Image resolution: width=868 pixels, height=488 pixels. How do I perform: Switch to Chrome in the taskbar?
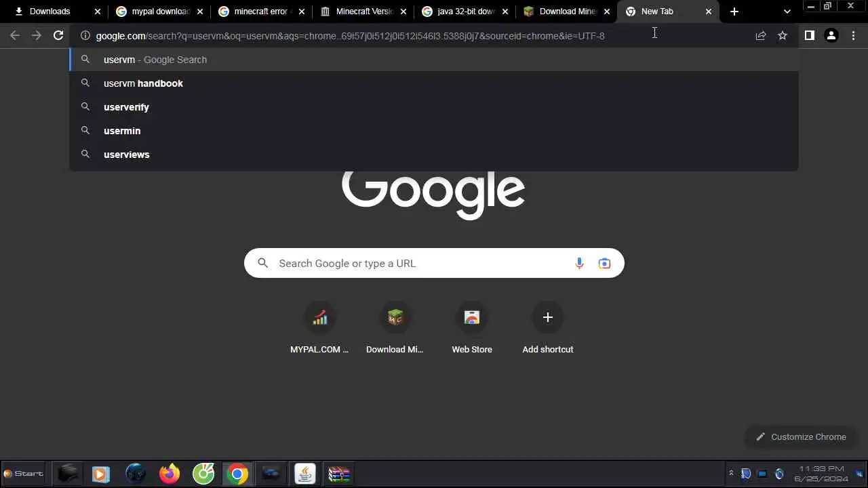pos(237,473)
